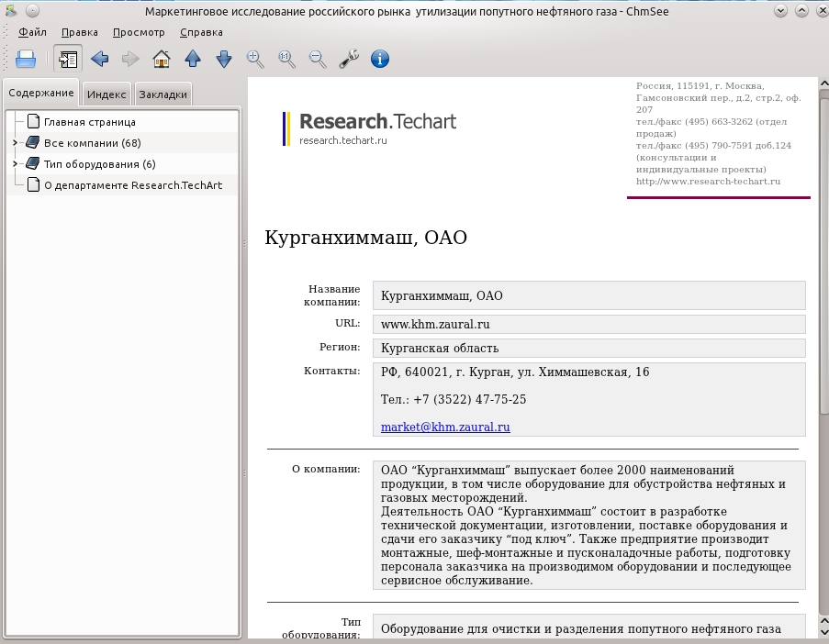The height and width of the screenshot is (644, 829).
Task: Expand the Тип оборудования (6) node
Action: [15, 164]
